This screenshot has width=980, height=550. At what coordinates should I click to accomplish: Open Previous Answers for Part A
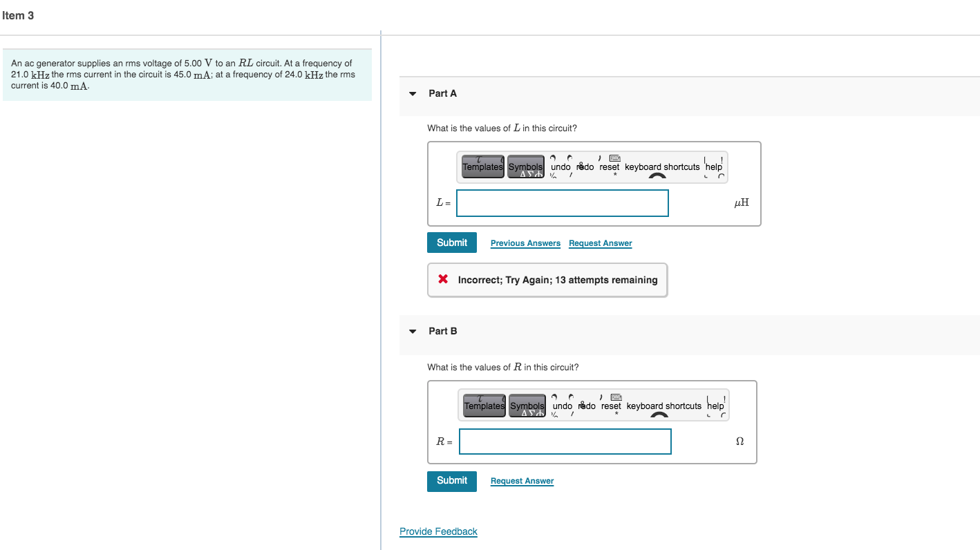click(x=525, y=243)
